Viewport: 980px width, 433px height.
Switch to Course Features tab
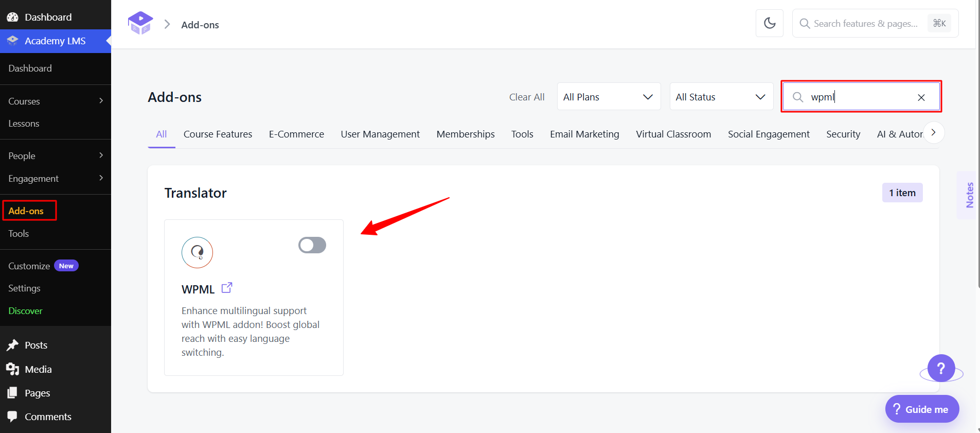click(218, 134)
